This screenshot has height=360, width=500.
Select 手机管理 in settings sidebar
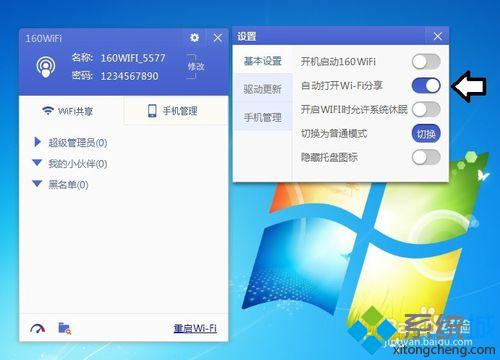coord(263,117)
